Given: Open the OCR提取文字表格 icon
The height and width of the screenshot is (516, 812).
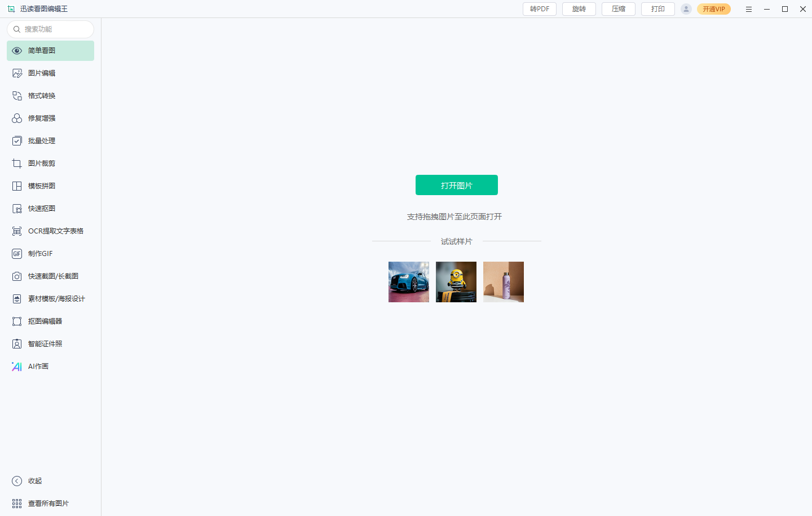Looking at the screenshot, I should click(17, 231).
